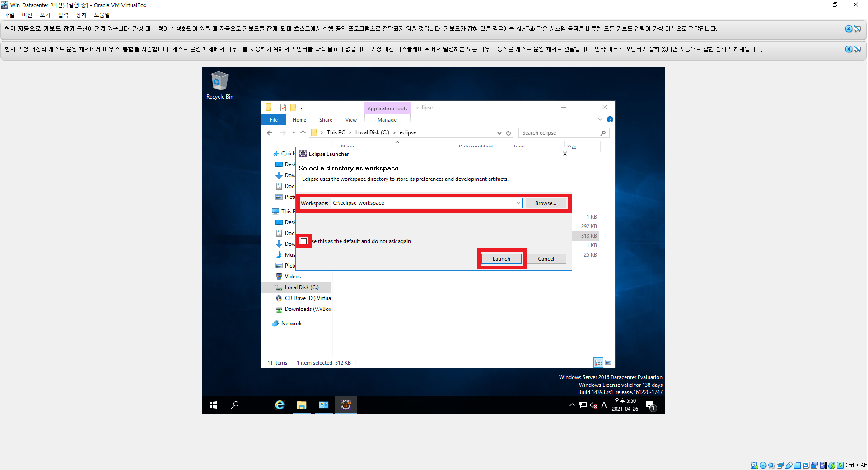
Task: Expand the ribbon with the chevron
Action: pos(600,119)
